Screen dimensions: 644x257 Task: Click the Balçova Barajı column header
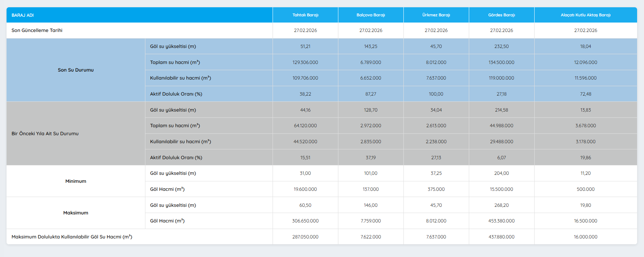point(371,15)
